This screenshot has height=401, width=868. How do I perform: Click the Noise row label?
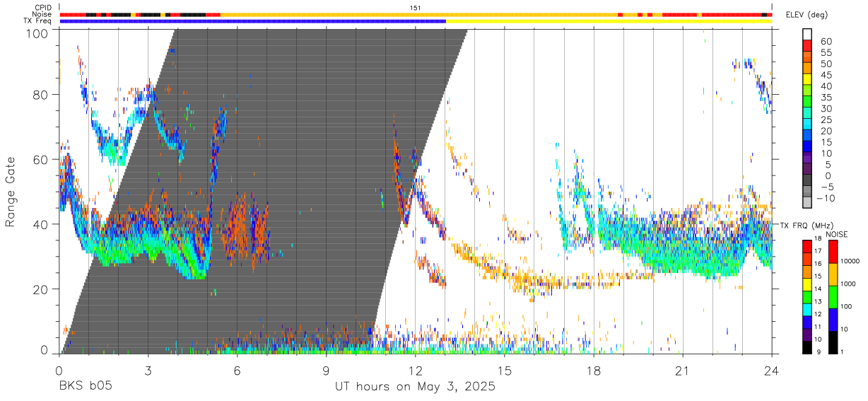[43, 14]
